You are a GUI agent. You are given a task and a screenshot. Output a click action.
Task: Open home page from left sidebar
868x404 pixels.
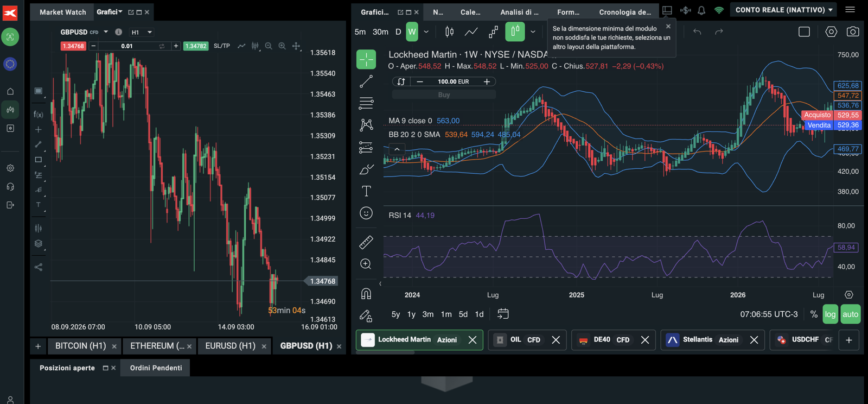tap(10, 91)
